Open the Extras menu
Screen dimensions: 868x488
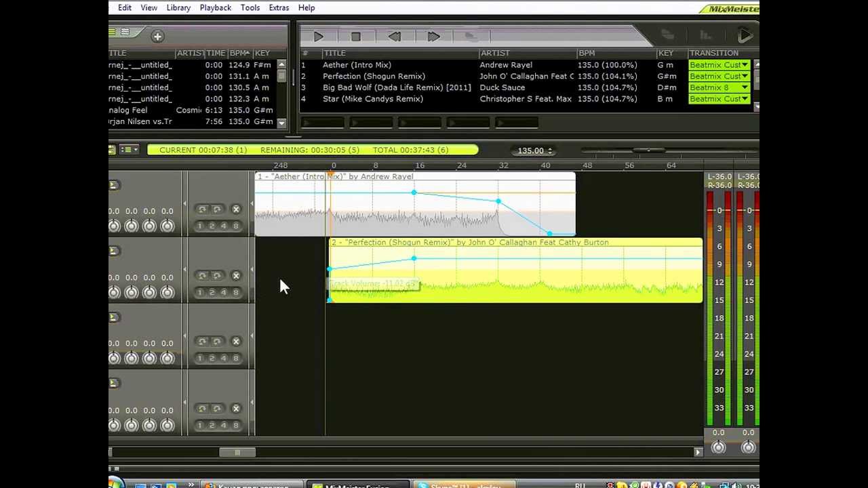point(279,7)
